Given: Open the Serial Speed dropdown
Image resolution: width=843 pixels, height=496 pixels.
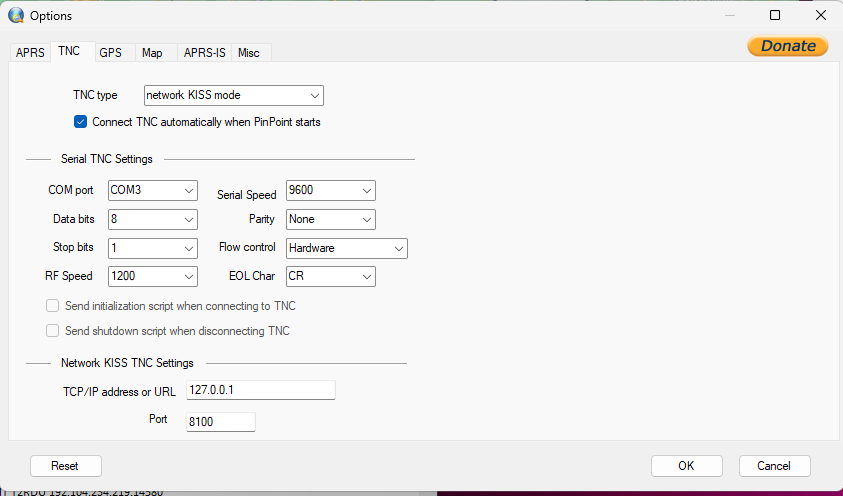Looking at the screenshot, I should (x=330, y=190).
